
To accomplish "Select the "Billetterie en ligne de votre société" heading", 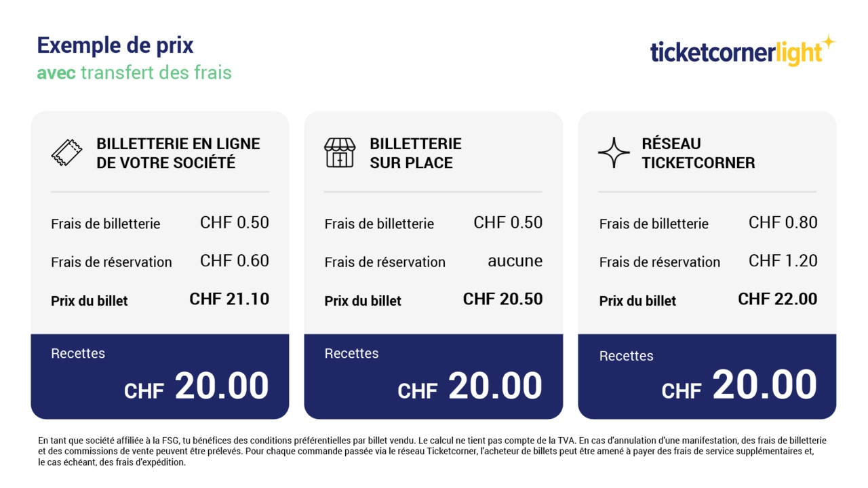I will point(178,153).
